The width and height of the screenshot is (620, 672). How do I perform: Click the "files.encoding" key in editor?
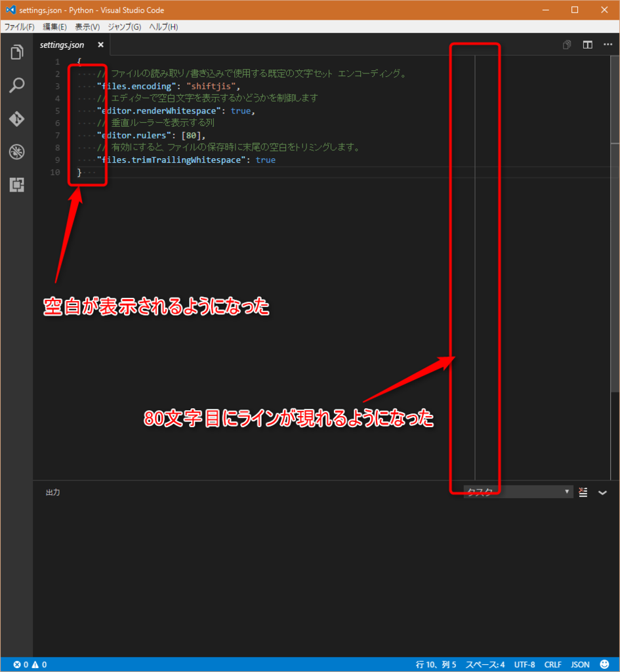click(136, 86)
